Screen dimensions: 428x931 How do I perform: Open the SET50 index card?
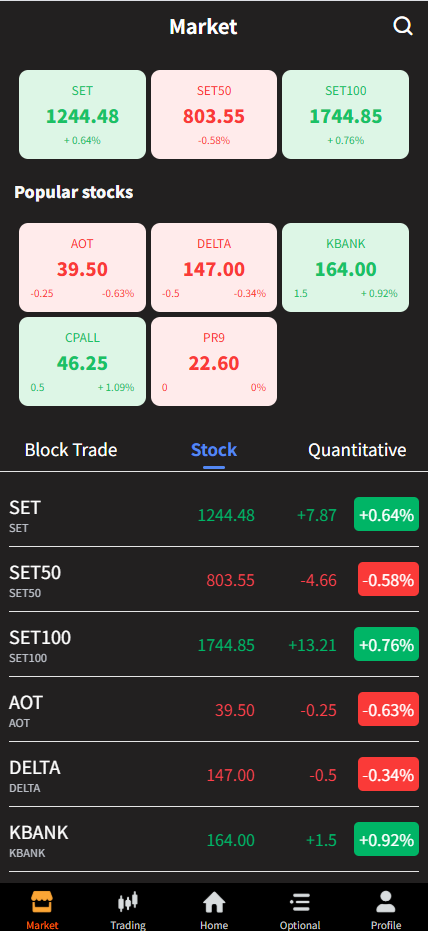coord(214,115)
